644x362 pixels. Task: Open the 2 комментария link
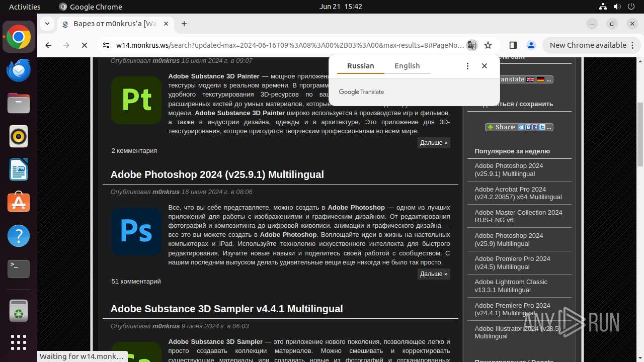(x=134, y=151)
